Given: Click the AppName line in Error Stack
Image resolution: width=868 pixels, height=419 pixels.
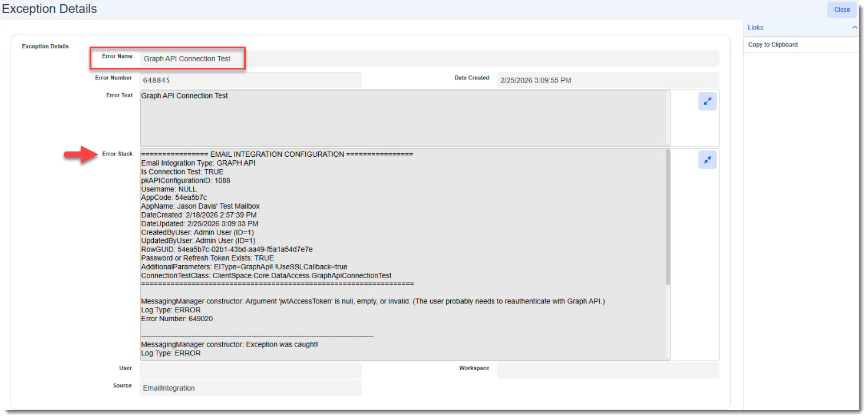Looking at the screenshot, I should pos(200,206).
